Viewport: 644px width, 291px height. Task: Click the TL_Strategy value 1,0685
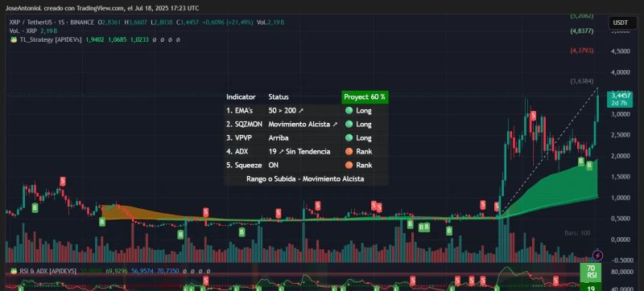(118, 39)
